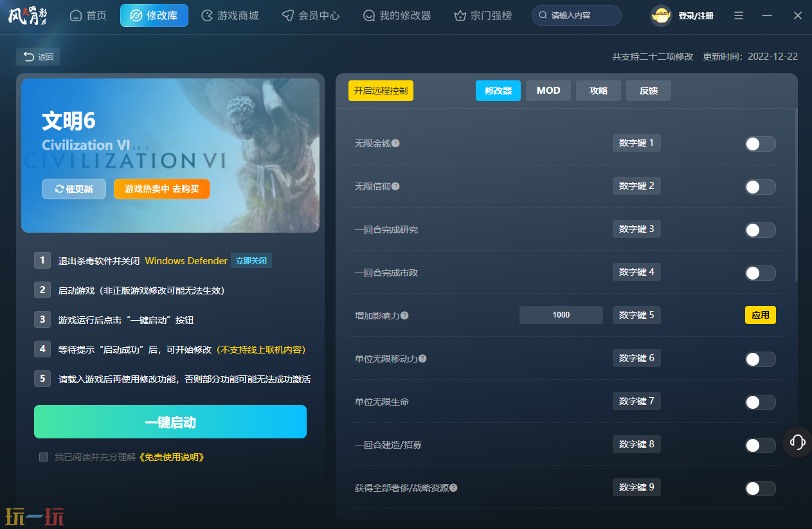
Task: Click the 1000 influence value field
Action: (x=561, y=315)
